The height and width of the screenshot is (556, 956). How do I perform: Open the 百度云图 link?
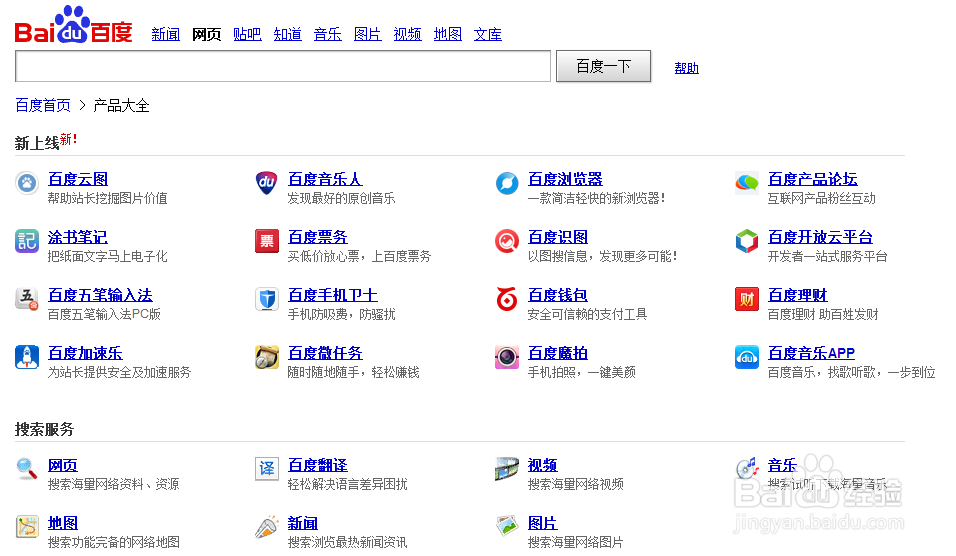coord(78,179)
